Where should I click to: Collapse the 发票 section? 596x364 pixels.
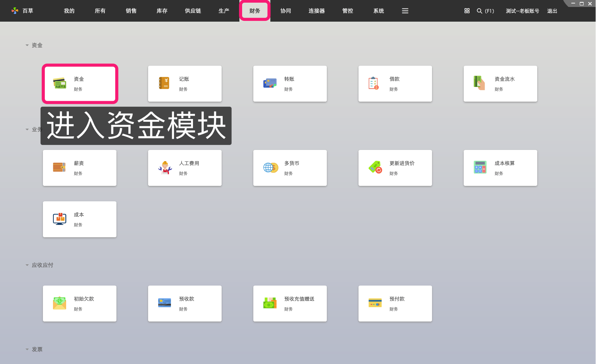point(27,349)
